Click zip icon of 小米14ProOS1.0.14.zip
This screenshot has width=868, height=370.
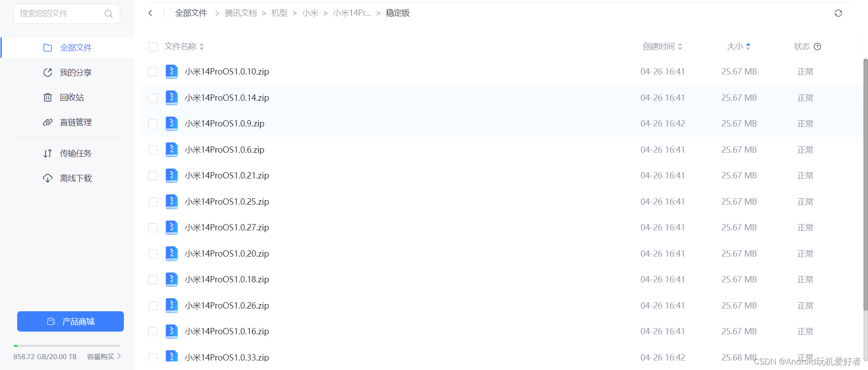(x=172, y=98)
